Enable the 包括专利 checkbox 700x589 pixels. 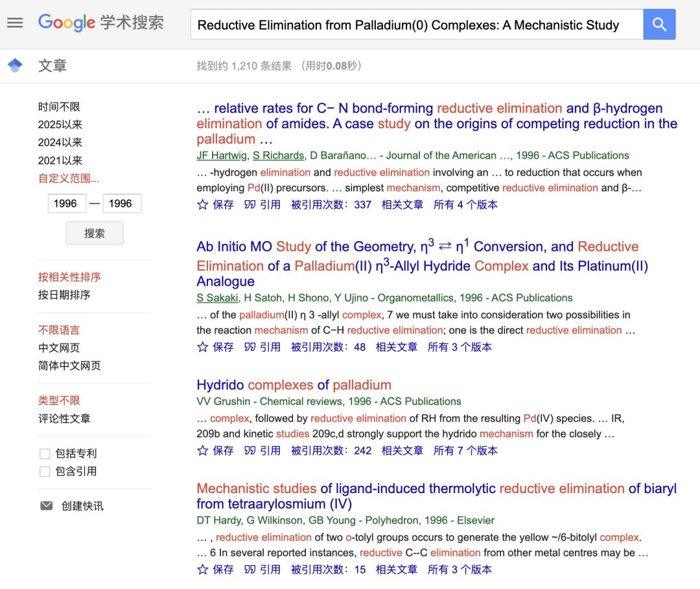45,454
